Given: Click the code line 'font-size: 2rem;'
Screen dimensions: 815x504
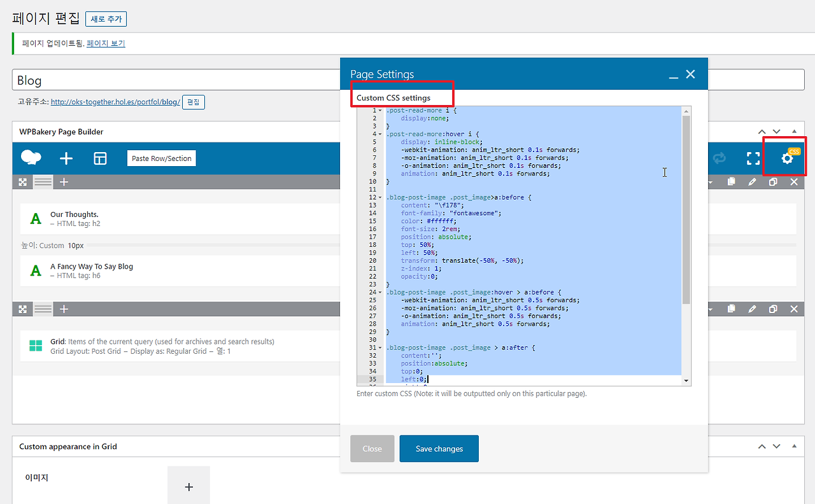Looking at the screenshot, I should coord(430,229).
